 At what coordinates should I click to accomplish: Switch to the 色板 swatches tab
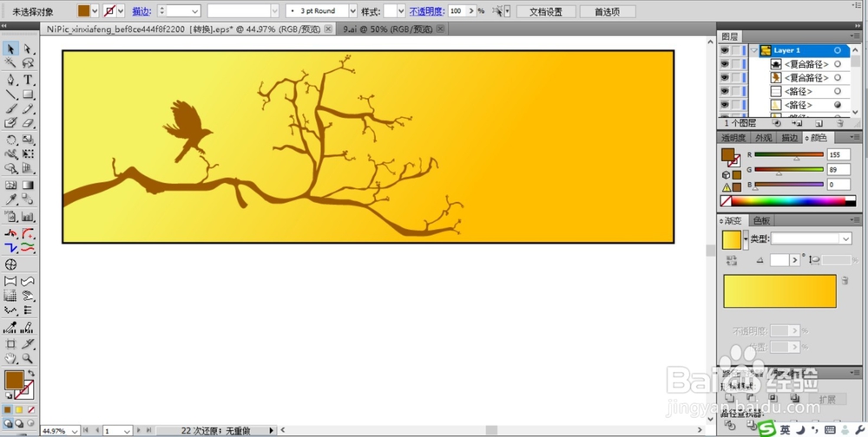[x=762, y=221]
